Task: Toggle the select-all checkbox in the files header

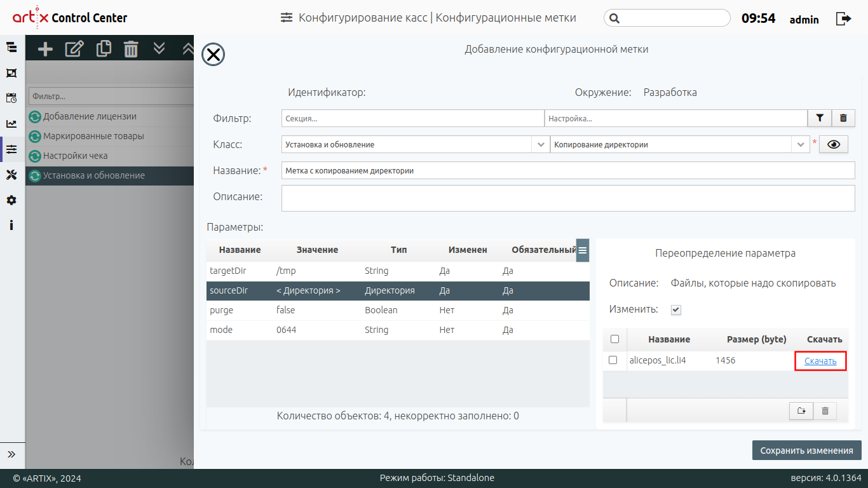Action: click(x=614, y=339)
